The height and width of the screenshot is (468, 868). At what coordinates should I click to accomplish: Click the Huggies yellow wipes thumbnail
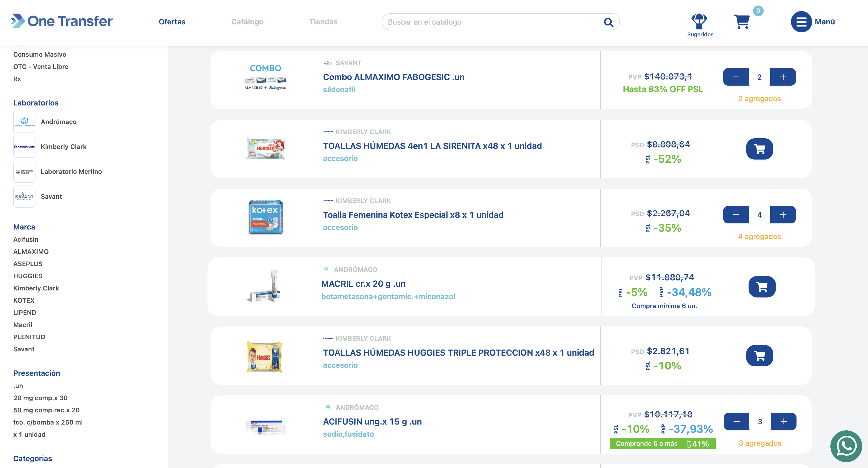click(265, 357)
